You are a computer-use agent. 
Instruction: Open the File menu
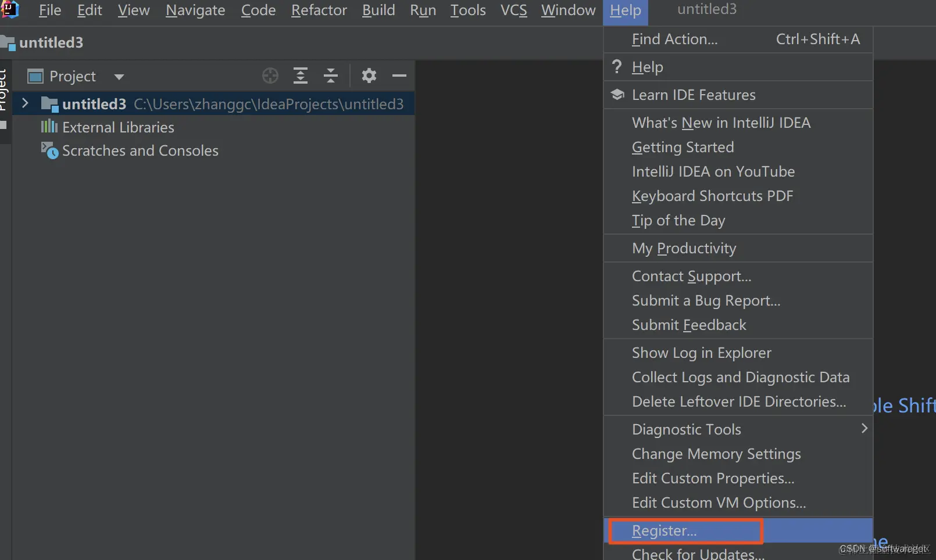[50, 10]
